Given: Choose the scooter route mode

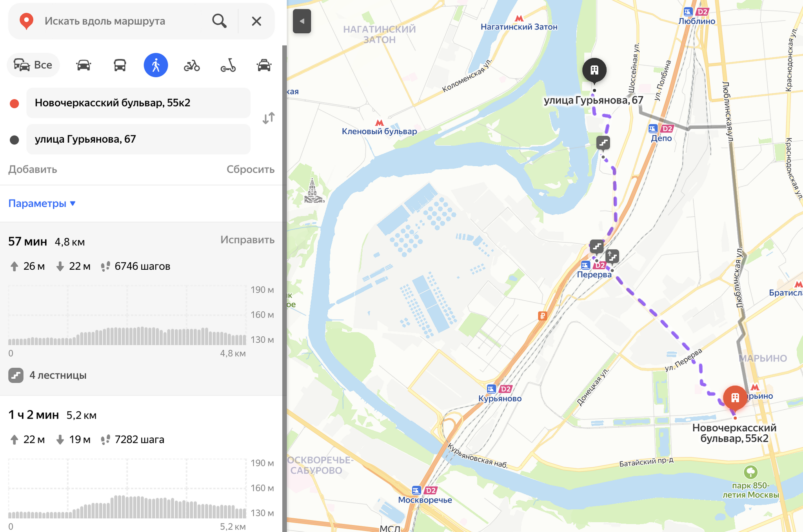Looking at the screenshot, I should (228, 65).
